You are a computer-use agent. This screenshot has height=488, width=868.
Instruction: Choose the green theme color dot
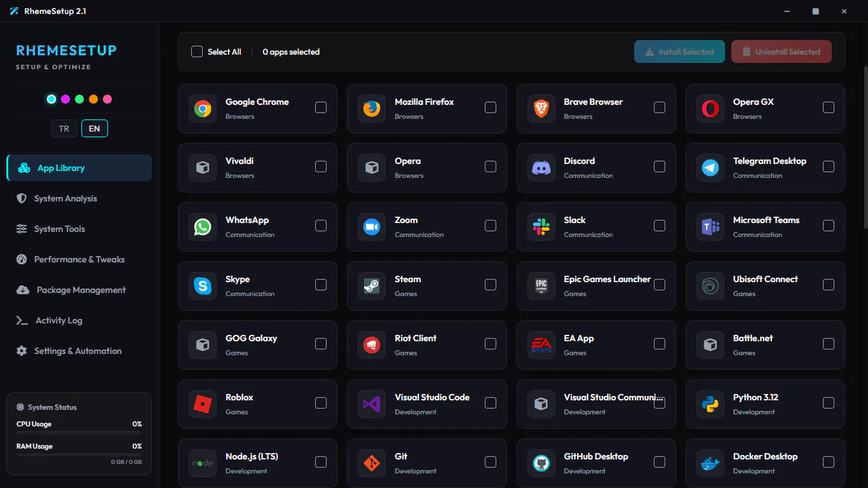(x=79, y=99)
